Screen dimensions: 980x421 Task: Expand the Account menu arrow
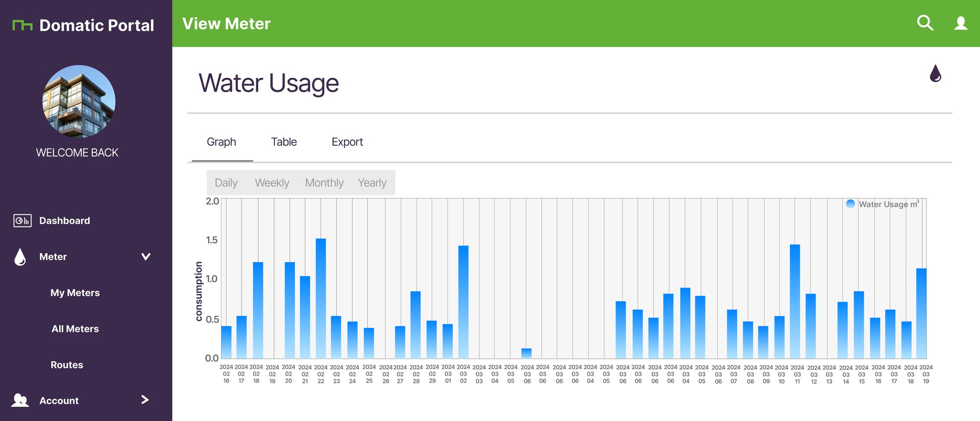pos(145,400)
